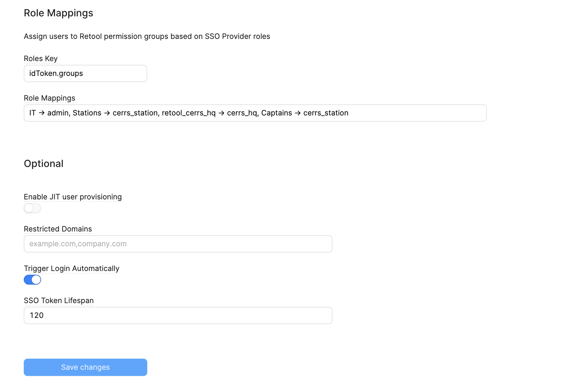The width and height of the screenshot is (576, 392).
Task: Focus the Restricted Domains input box
Action: [x=178, y=244]
